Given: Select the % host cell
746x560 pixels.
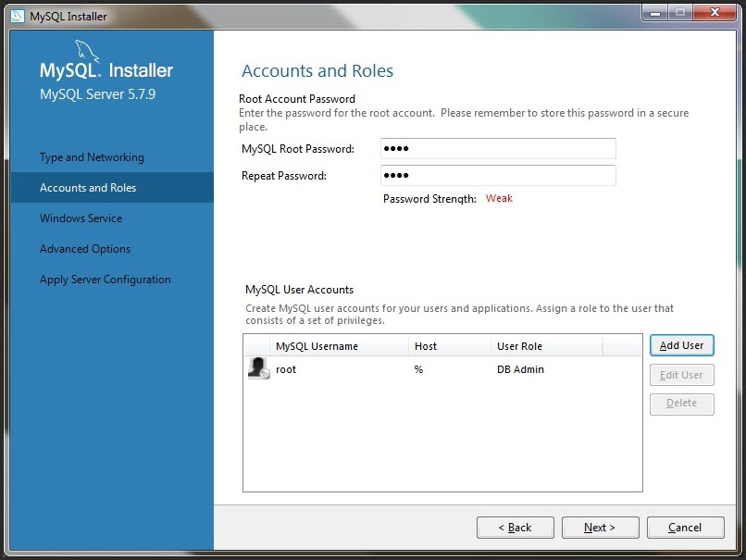Looking at the screenshot, I should 418,369.
